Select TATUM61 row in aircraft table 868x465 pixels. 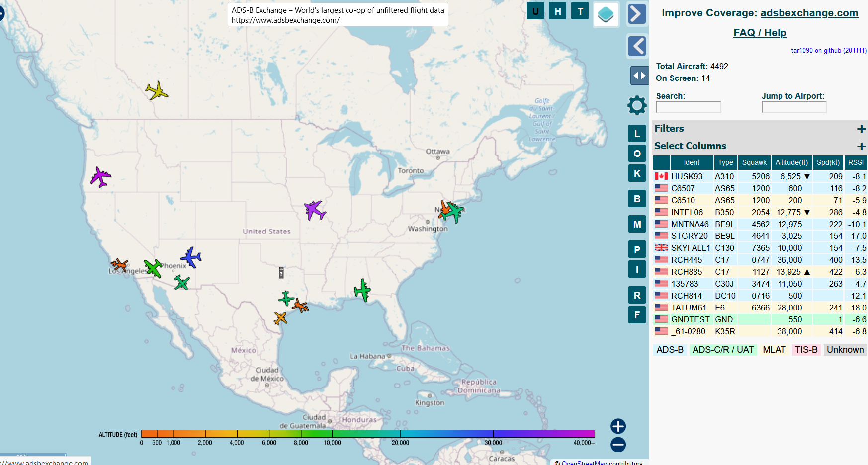pos(760,308)
